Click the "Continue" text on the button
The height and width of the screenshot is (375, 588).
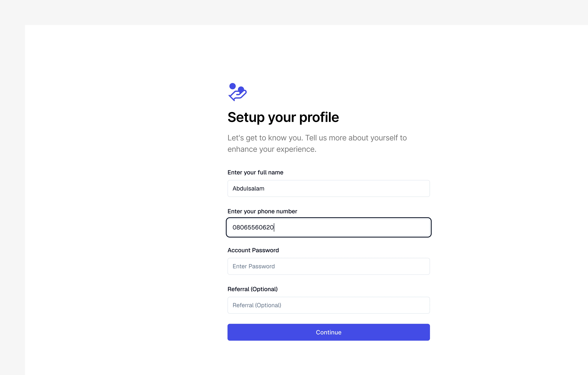[328, 332]
